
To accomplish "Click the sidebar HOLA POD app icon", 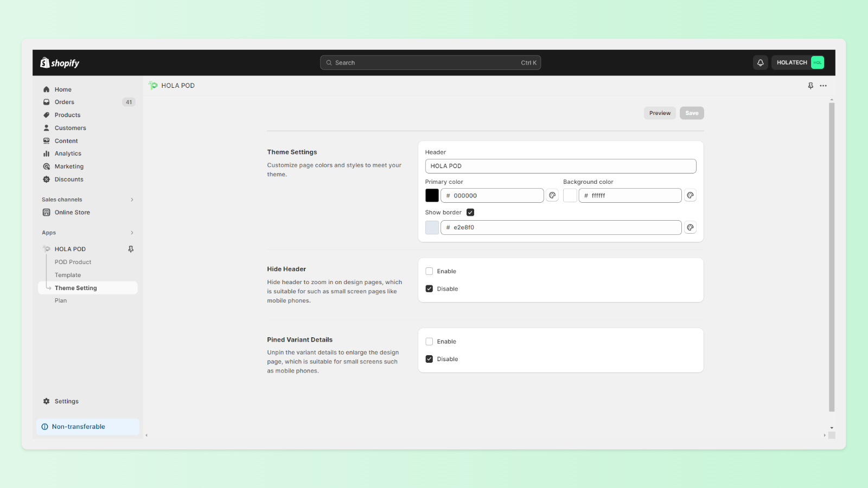I will 47,249.
